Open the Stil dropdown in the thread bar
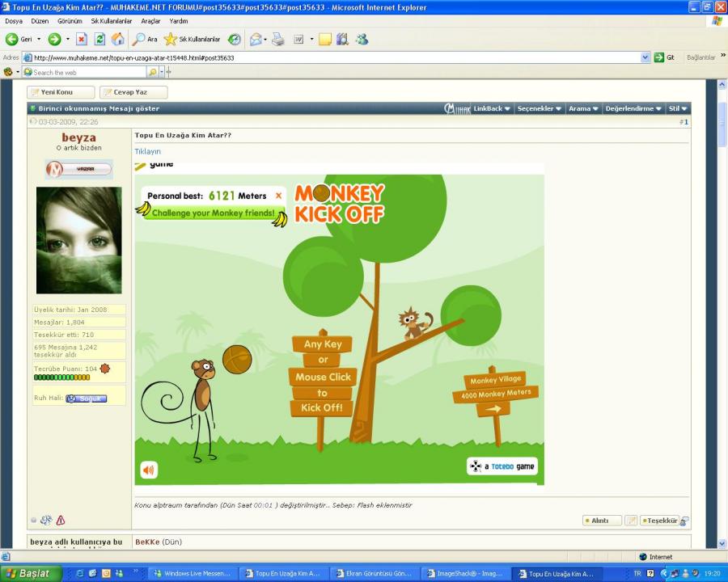This screenshot has width=728, height=582. click(678, 108)
